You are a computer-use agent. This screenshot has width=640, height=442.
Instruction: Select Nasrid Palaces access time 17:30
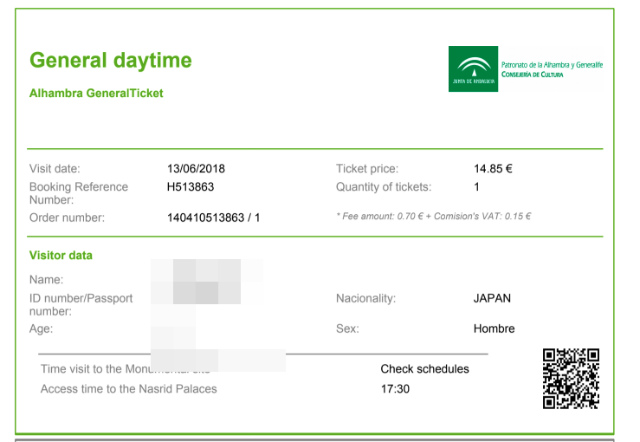pyautogui.click(x=395, y=389)
